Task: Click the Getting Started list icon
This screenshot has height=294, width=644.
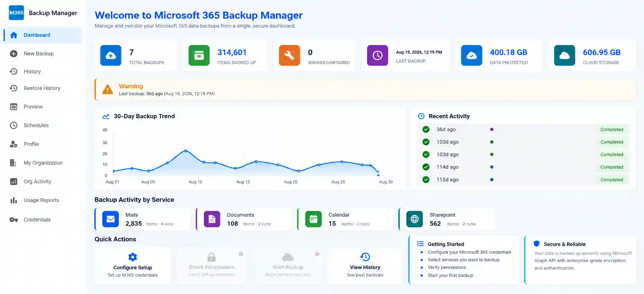Action: [420, 244]
